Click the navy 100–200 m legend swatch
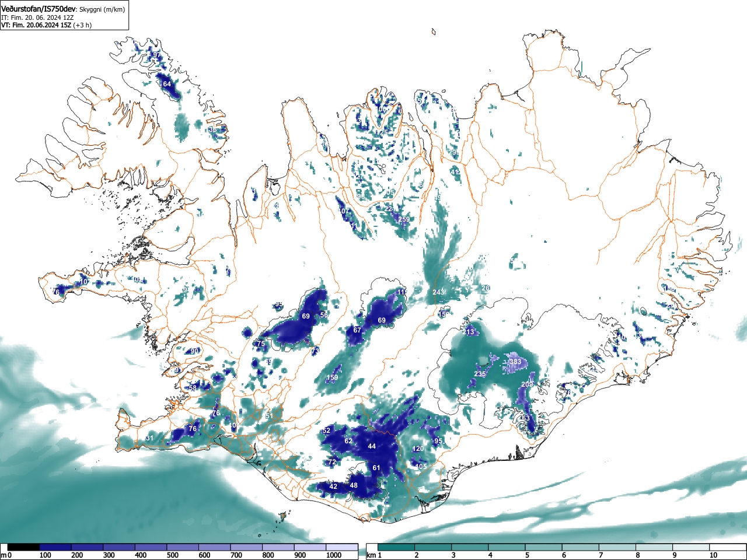The height and width of the screenshot is (560, 747). click(x=55, y=547)
